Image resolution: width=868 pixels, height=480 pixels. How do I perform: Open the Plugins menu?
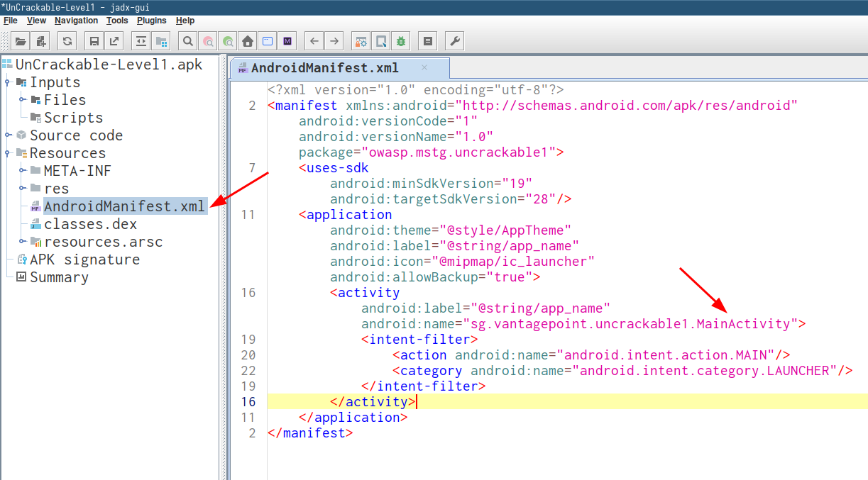[152, 21]
